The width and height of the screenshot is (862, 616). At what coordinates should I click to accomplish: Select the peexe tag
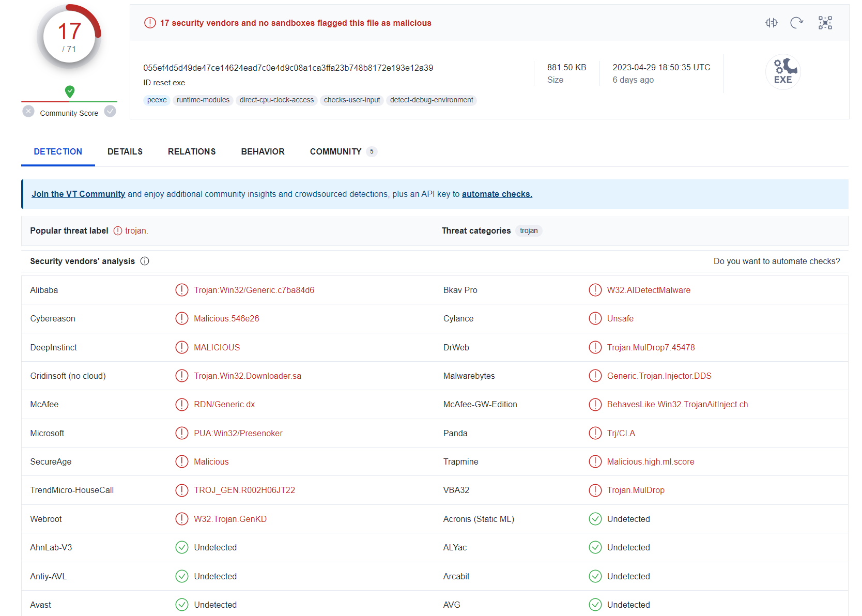[x=157, y=100]
